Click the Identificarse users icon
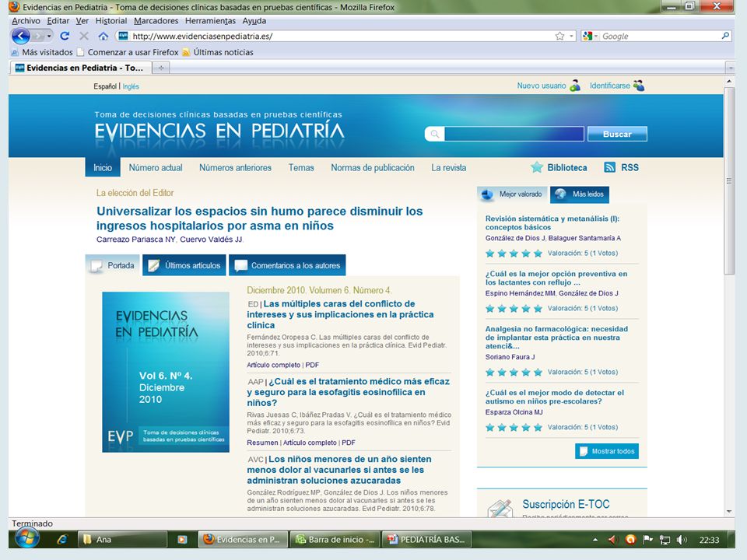Image resolution: width=747 pixels, height=560 pixels. point(639,86)
